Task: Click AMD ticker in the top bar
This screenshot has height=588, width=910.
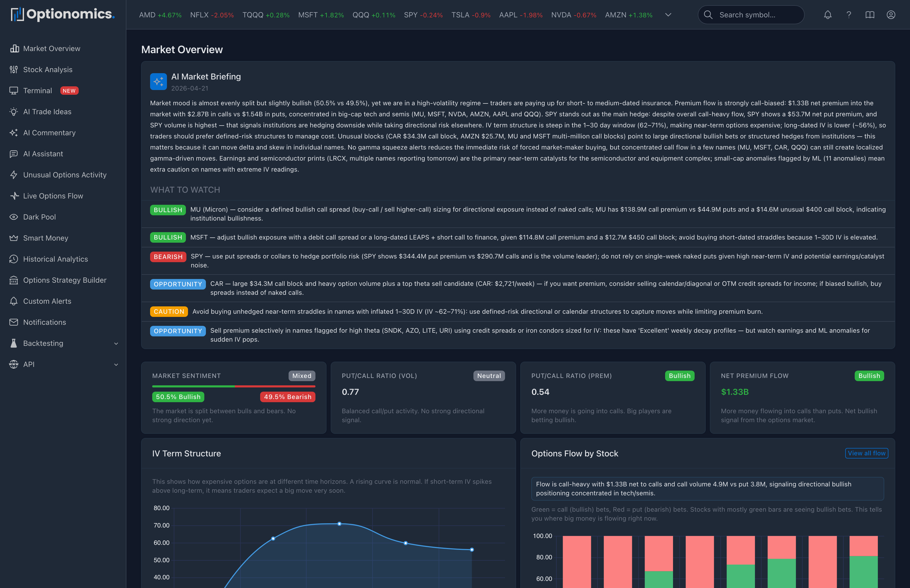Action: coord(160,15)
